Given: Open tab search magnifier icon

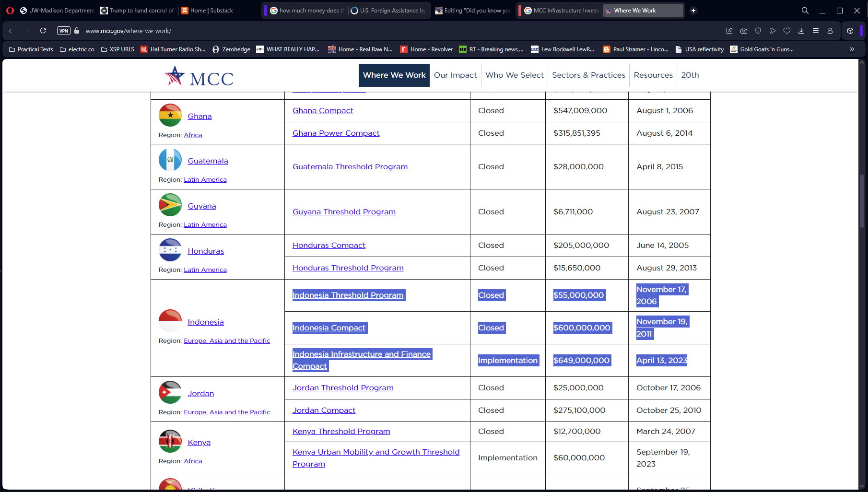Looking at the screenshot, I should coord(805,11).
